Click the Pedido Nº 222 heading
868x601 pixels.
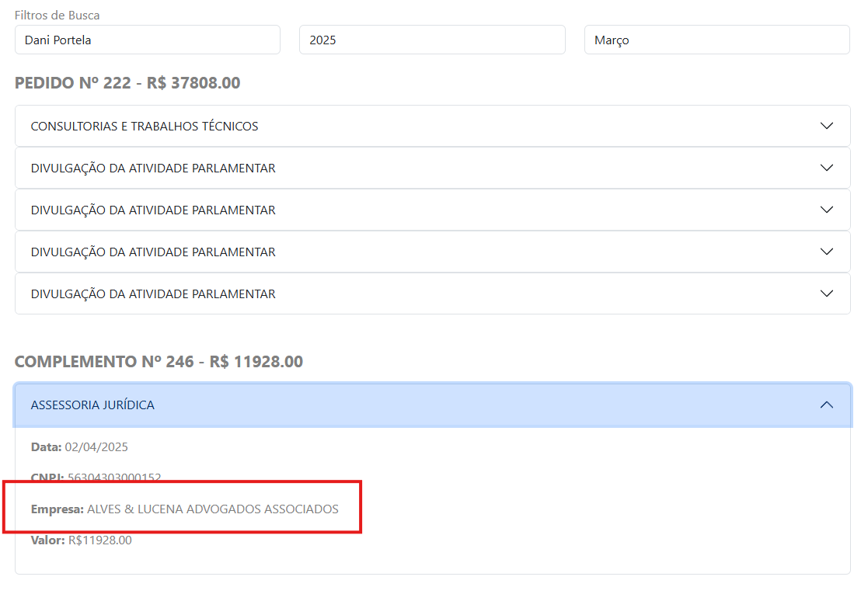click(127, 82)
